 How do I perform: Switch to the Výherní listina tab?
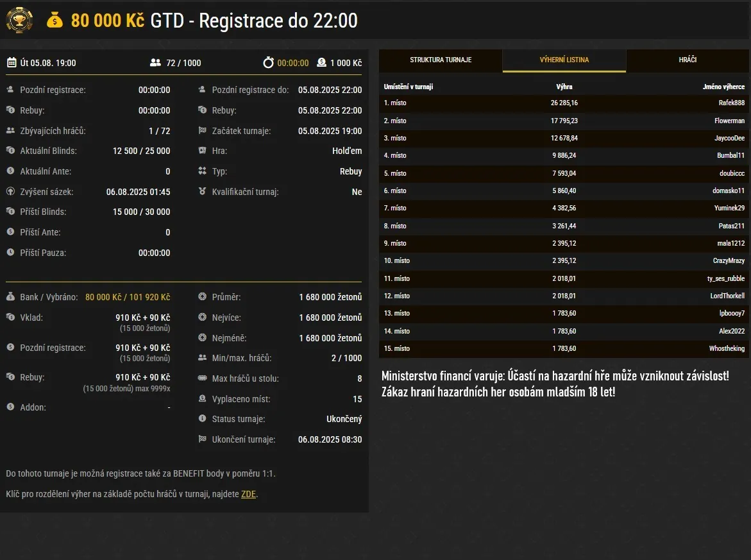click(564, 60)
